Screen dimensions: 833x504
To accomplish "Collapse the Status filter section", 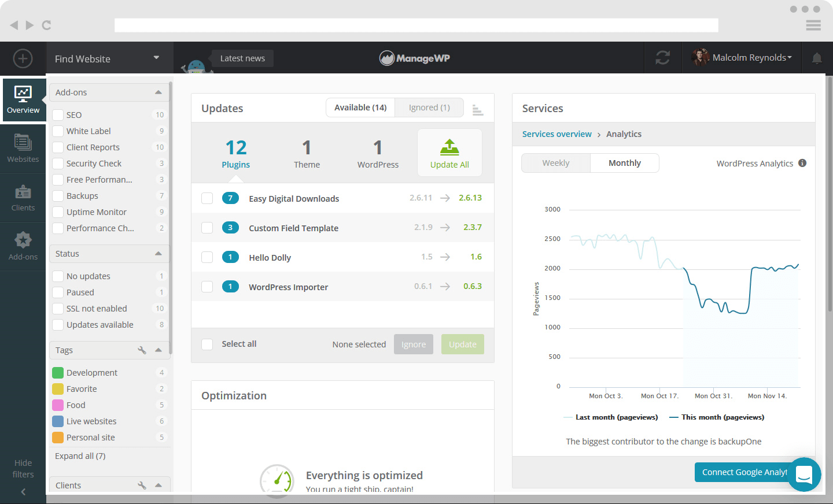I will pos(159,253).
